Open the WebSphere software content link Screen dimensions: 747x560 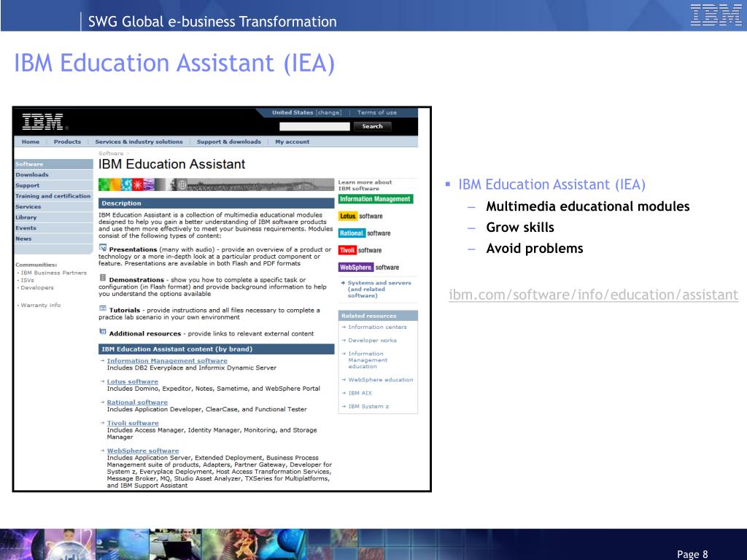[143, 451]
